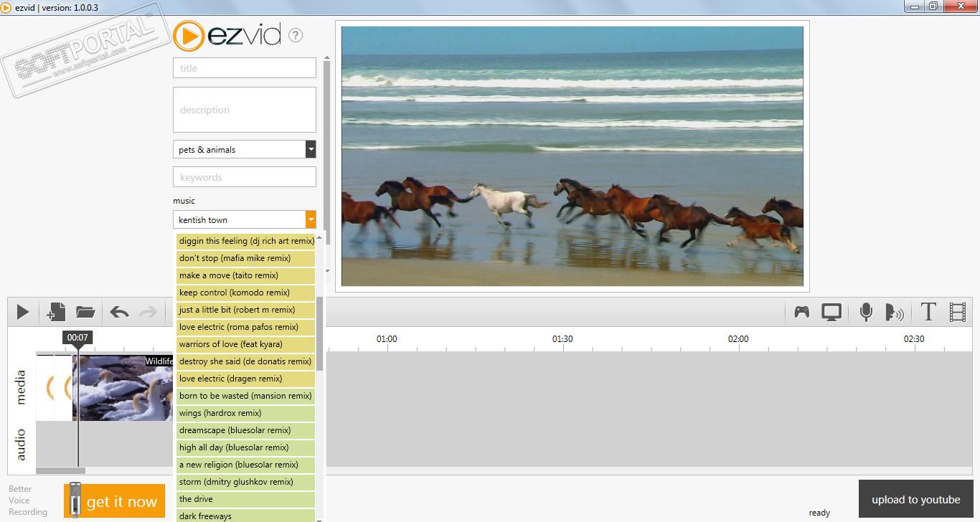Choose 'storm (dmitry glushkov remix)'

pos(246,482)
